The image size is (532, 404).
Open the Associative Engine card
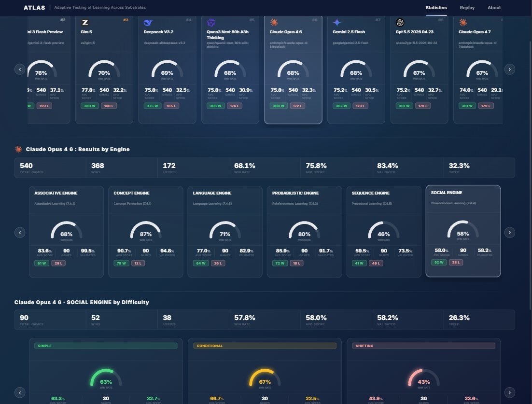[x=67, y=232]
